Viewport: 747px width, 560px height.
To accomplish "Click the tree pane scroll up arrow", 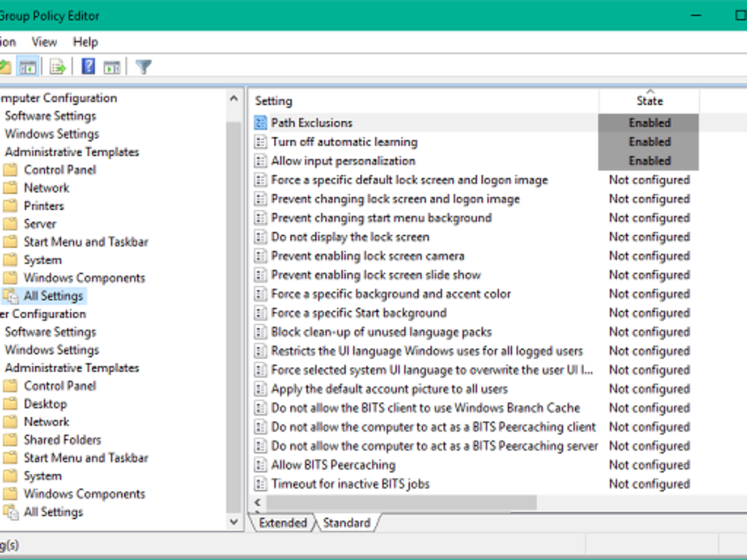I will (233, 98).
